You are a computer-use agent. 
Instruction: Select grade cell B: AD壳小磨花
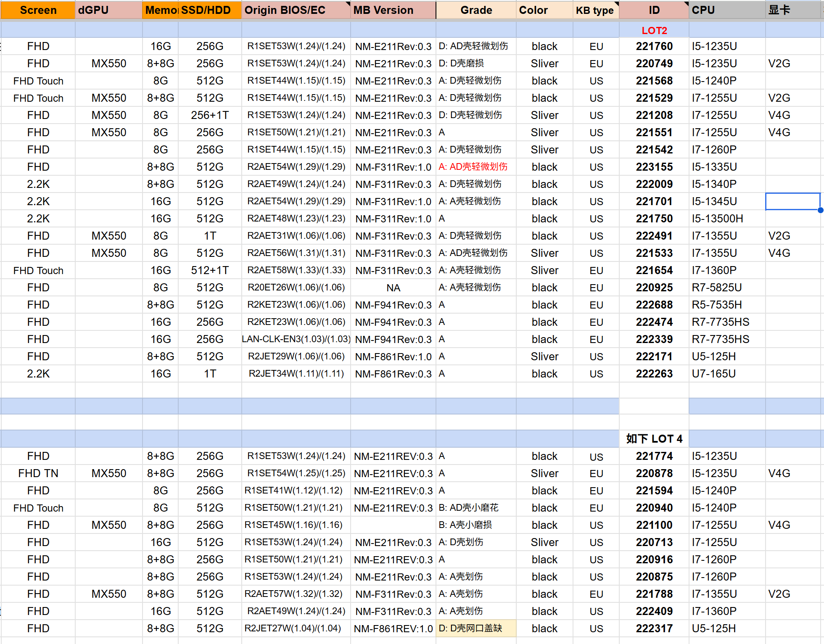coord(476,508)
